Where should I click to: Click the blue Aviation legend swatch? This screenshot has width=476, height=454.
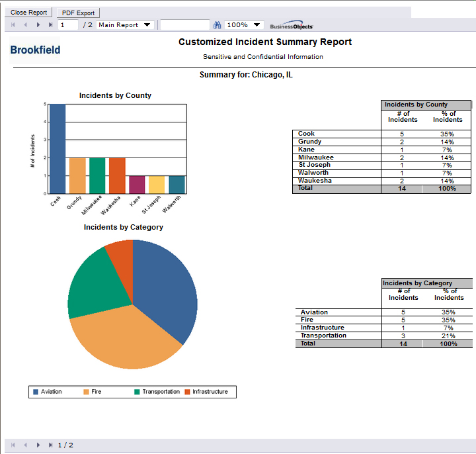point(36,392)
